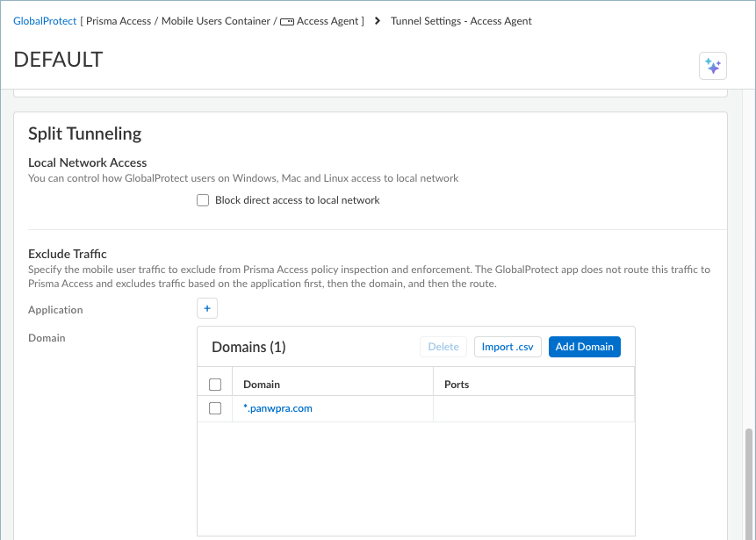Enable Block direct access to local network

[203, 200]
